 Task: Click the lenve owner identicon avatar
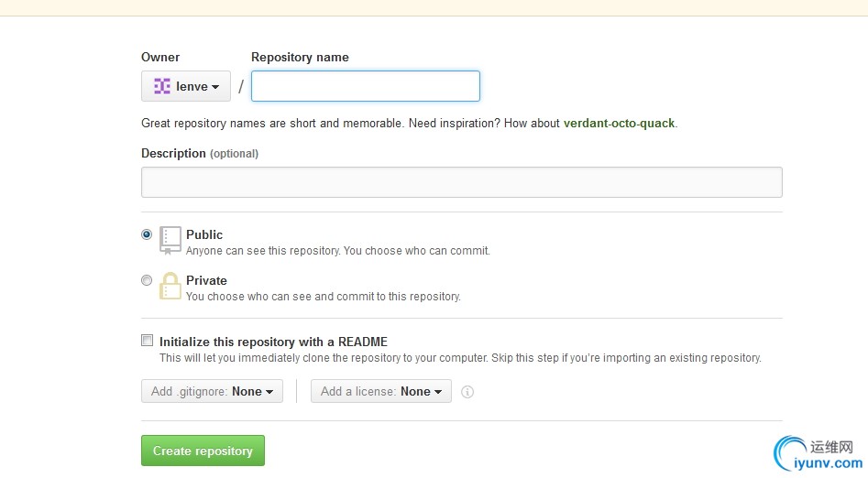pyautogui.click(x=162, y=86)
